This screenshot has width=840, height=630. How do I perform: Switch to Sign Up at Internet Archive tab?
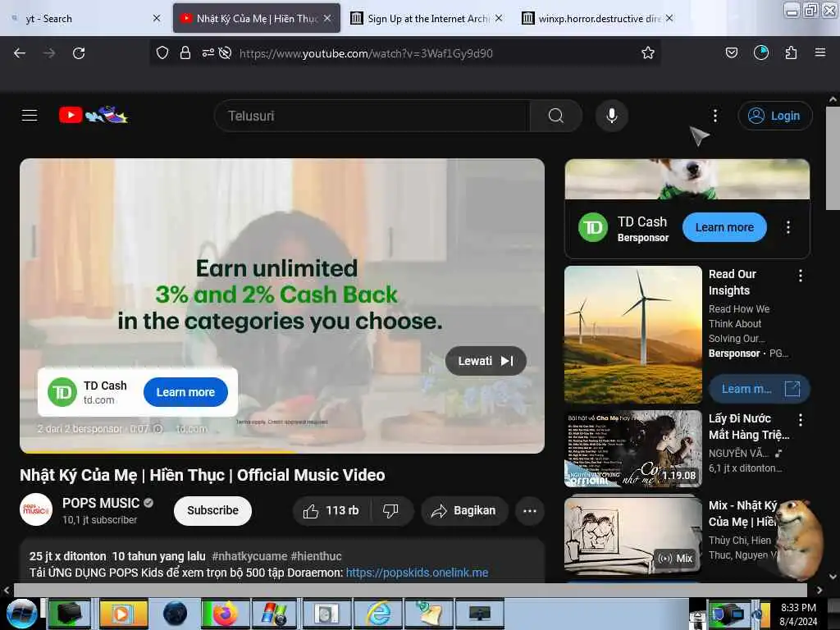point(427,18)
